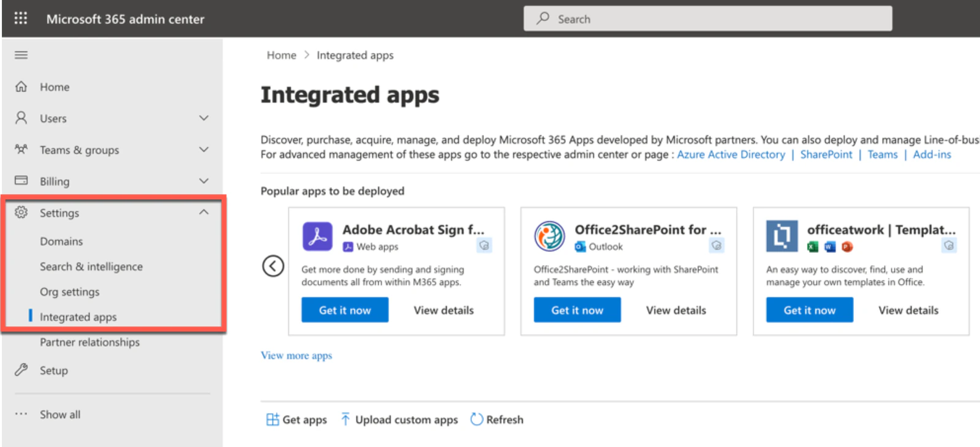Screen dimensions: 980x447
Task: Collapse the Settings section chevron
Action: pyautogui.click(x=204, y=212)
